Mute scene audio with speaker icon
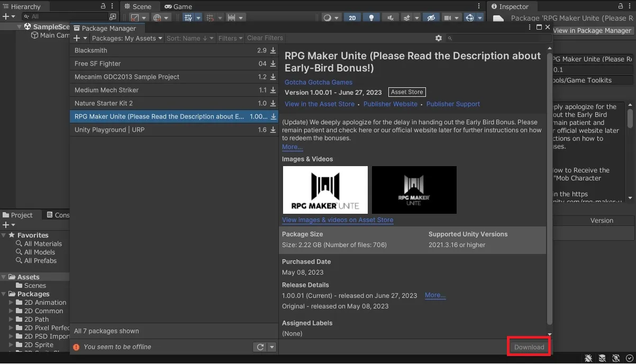The height and width of the screenshot is (364, 636). pos(390,17)
